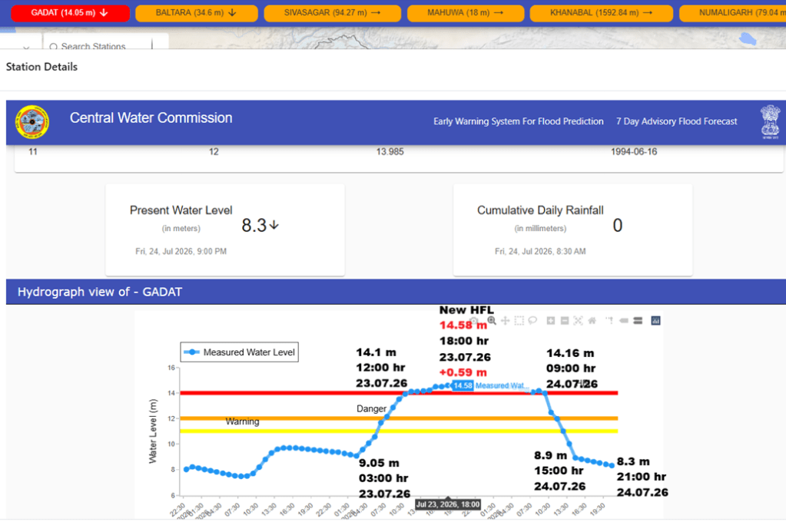Toggle Measured Water Level legend series

coord(240,352)
